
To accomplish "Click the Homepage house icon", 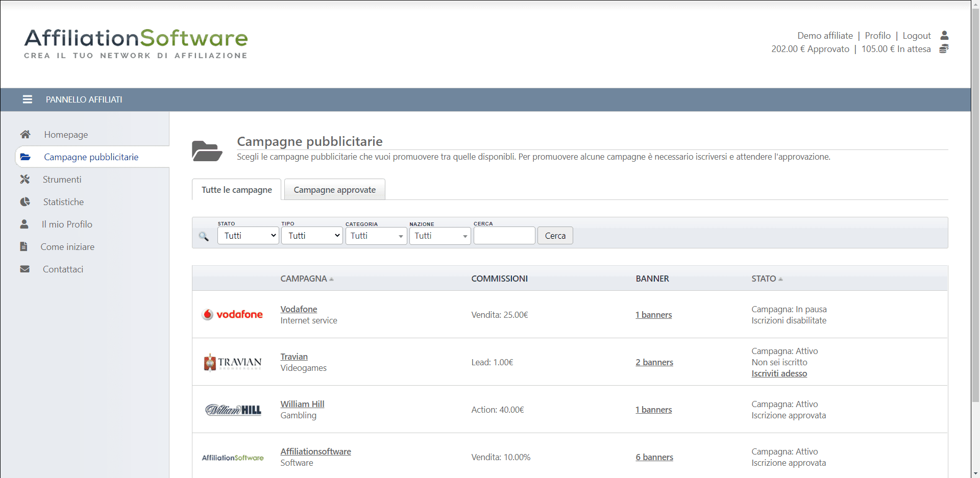I will (x=25, y=134).
